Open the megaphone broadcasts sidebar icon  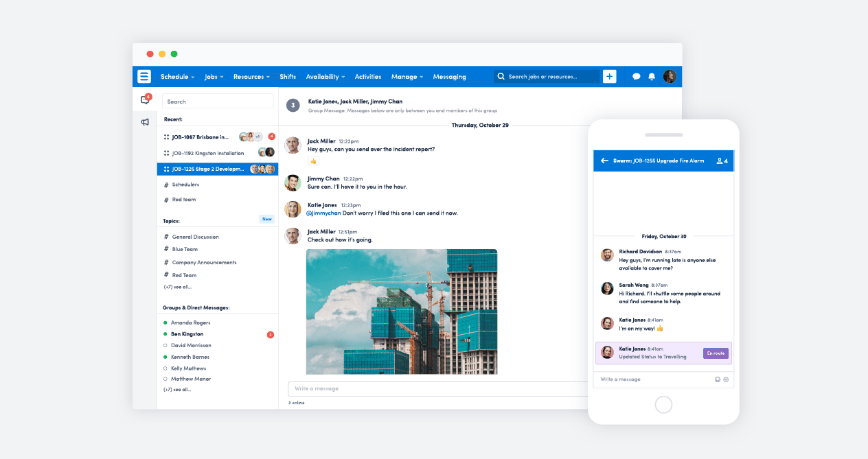point(145,122)
